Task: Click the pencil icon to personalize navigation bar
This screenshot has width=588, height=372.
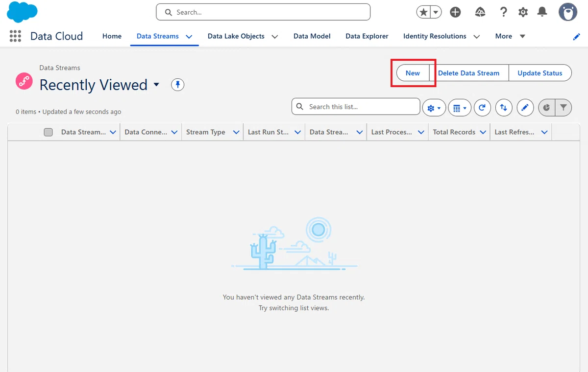Action: coord(577,37)
